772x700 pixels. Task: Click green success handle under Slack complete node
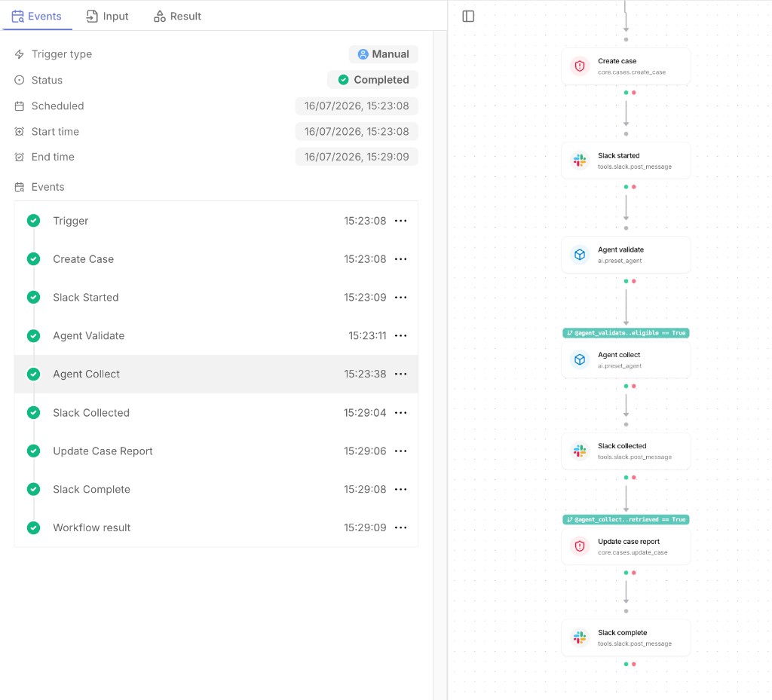click(626, 664)
